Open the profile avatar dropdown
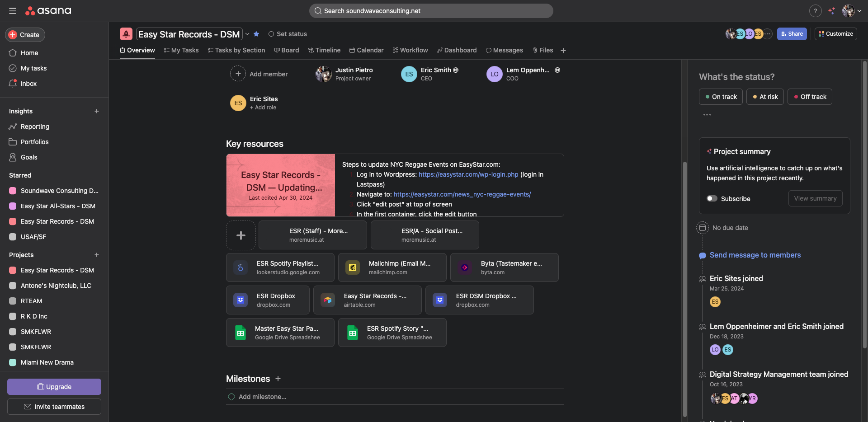This screenshot has width=868, height=422. (x=852, y=11)
